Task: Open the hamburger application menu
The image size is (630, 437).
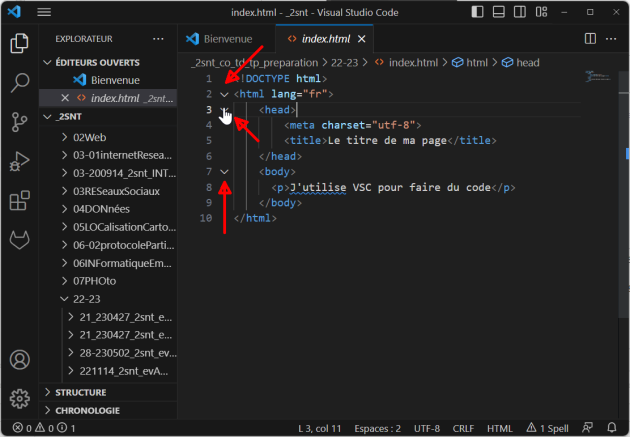Action: click(x=44, y=12)
